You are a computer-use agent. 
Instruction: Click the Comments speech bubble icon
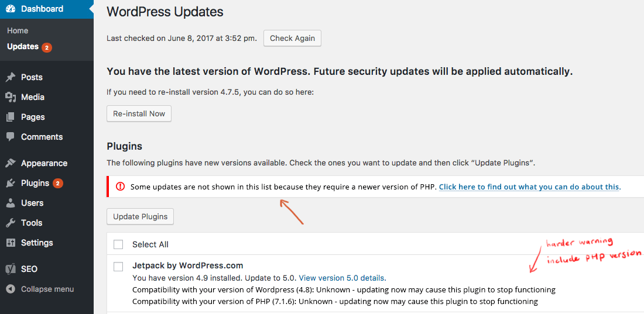11,137
